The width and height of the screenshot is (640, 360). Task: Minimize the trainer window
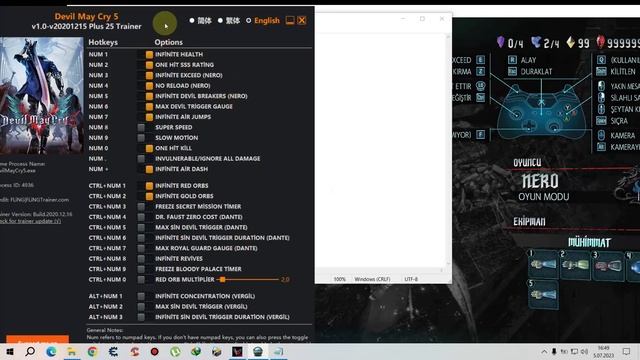point(290,20)
